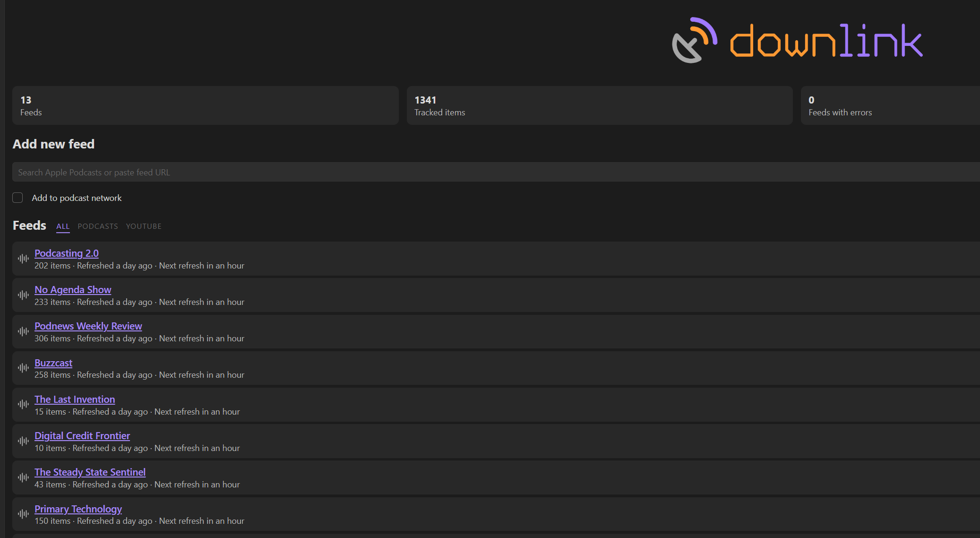Open the Buzzcast feed link
This screenshot has width=980, height=538.
53,363
